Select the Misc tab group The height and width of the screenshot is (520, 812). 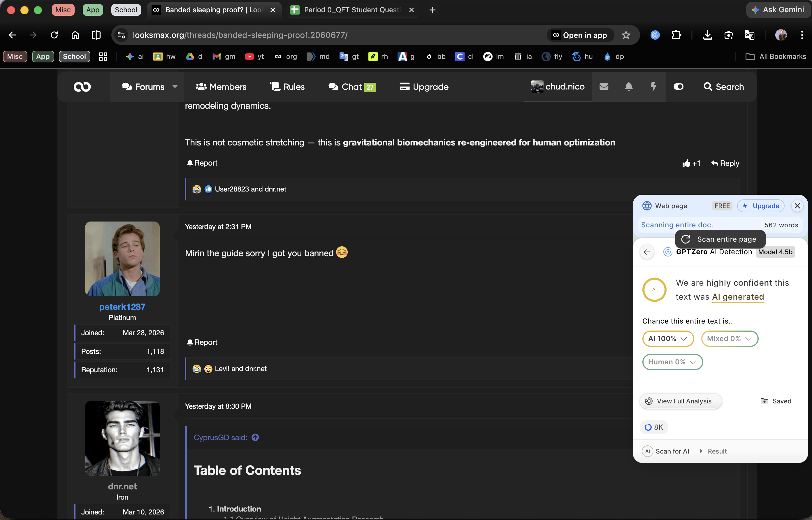pyautogui.click(x=63, y=9)
